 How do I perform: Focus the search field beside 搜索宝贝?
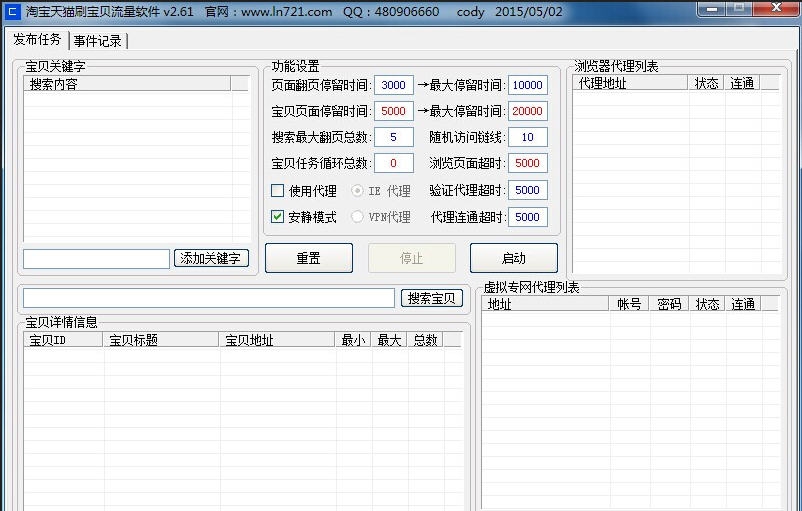pos(209,298)
